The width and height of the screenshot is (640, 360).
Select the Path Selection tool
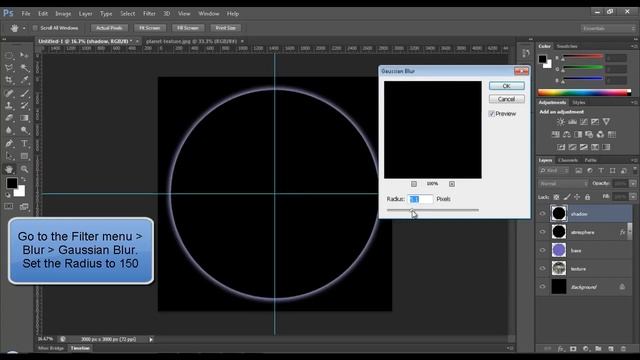coord(9,156)
